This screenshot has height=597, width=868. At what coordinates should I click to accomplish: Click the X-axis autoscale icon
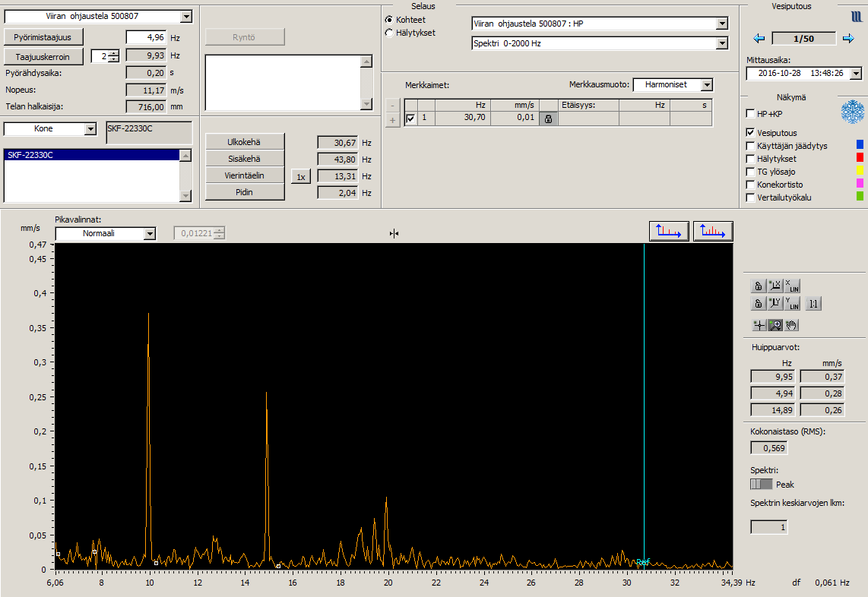775,286
